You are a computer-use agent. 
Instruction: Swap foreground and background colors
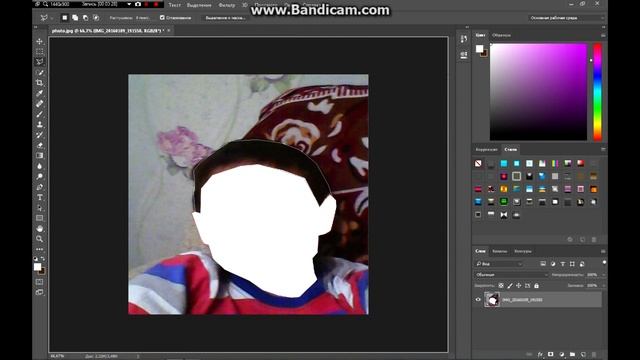43,258
